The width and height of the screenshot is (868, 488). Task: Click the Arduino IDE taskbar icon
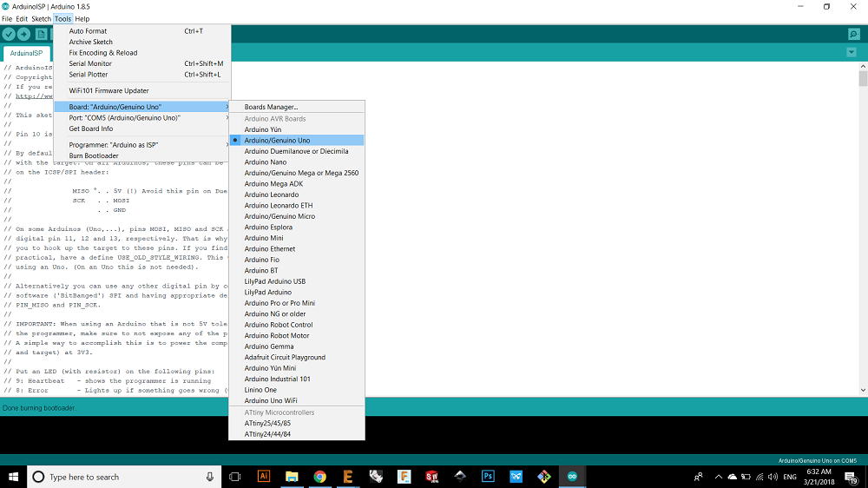tap(572, 477)
